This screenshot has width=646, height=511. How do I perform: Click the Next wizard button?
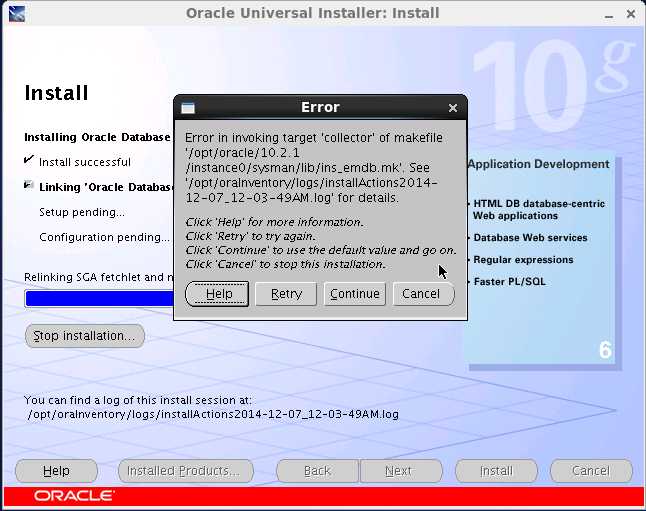[401, 471]
